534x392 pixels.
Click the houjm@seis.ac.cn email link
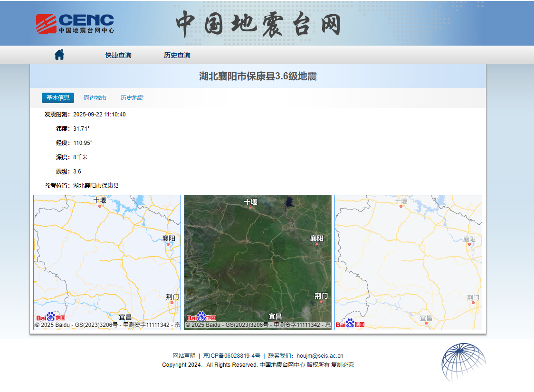(320, 355)
